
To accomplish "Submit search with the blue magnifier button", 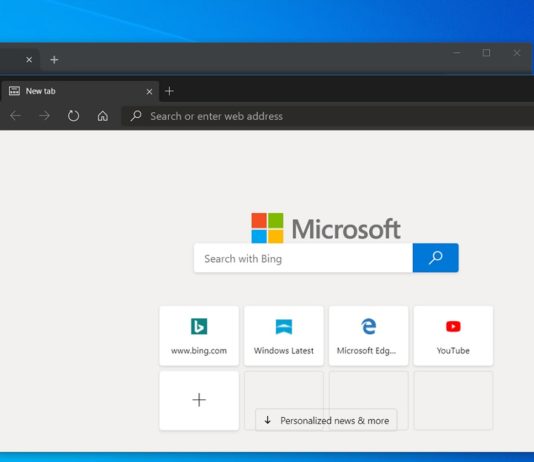I will coord(436,258).
